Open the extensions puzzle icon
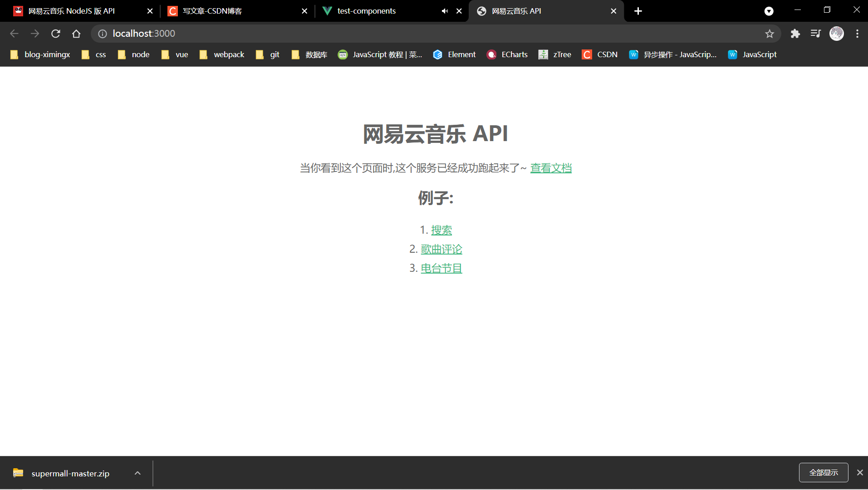 tap(795, 34)
